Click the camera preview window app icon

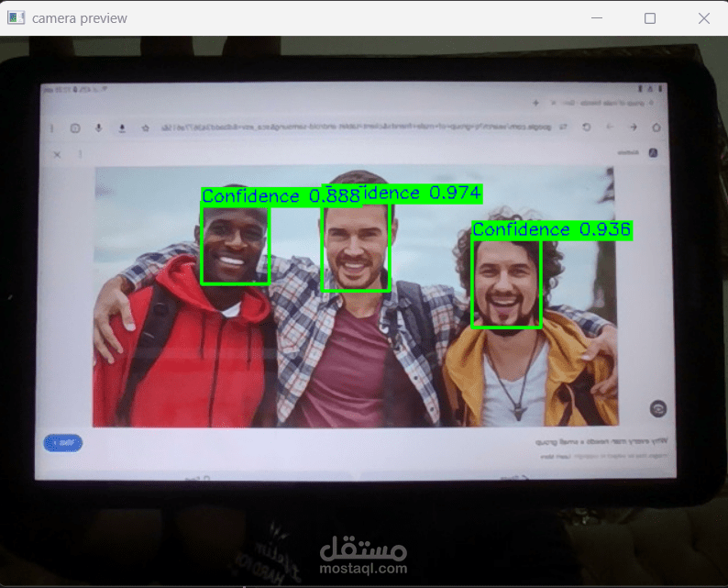pos(16,18)
